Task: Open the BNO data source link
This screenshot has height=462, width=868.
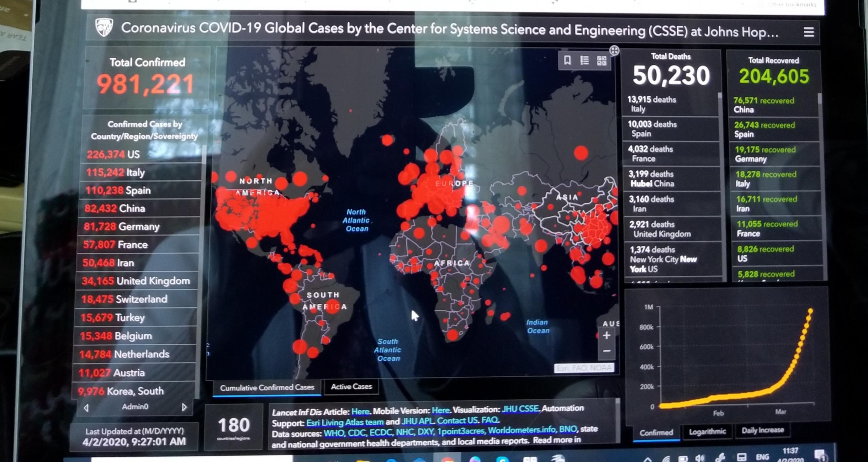Action: click(x=568, y=429)
